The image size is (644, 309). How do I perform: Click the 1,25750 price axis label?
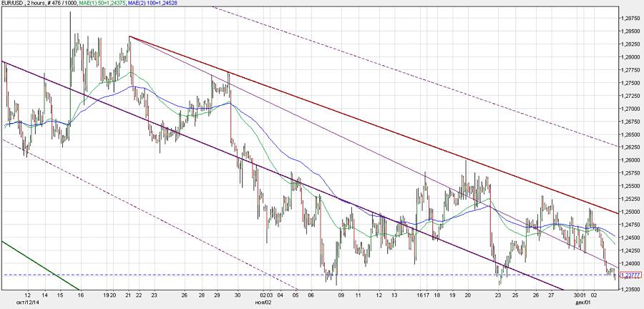pos(631,173)
